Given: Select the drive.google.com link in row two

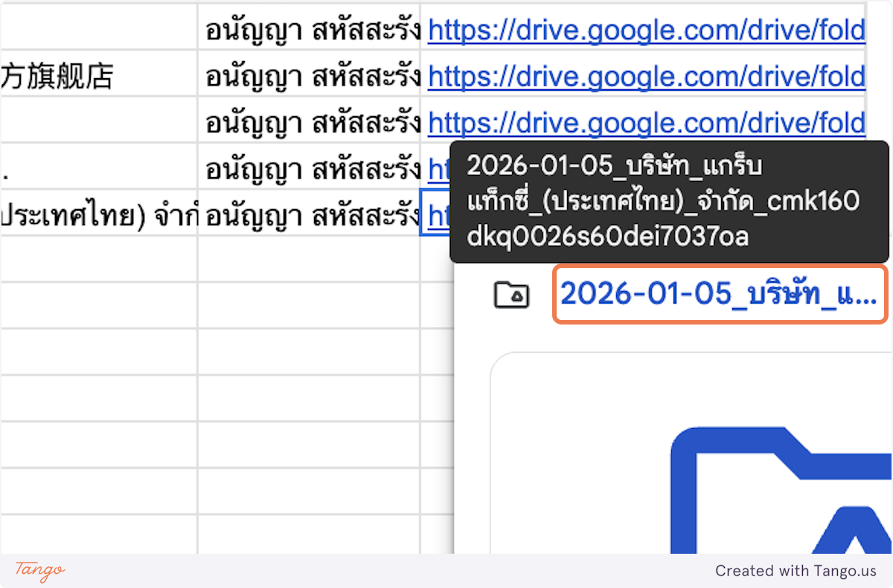Looking at the screenshot, I should [646, 76].
